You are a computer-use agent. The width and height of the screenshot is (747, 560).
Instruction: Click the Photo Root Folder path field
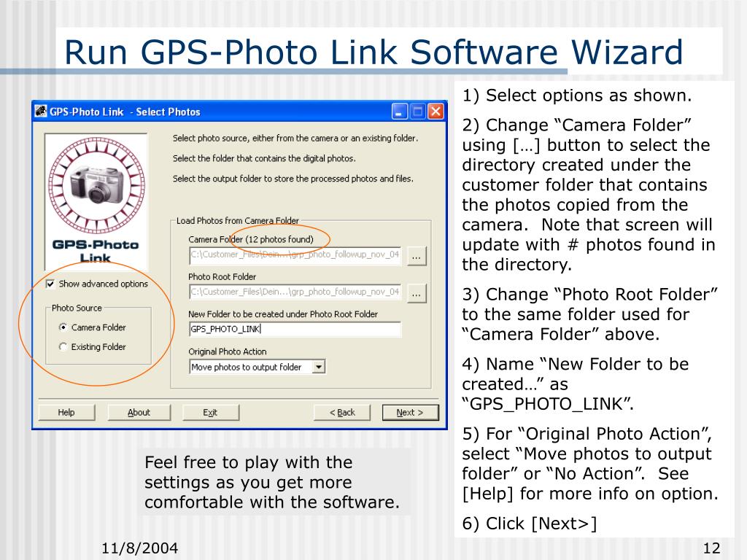[x=295, y=292]
